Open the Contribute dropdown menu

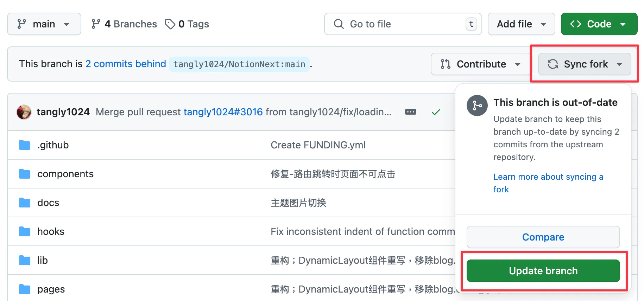click(481, 64)
